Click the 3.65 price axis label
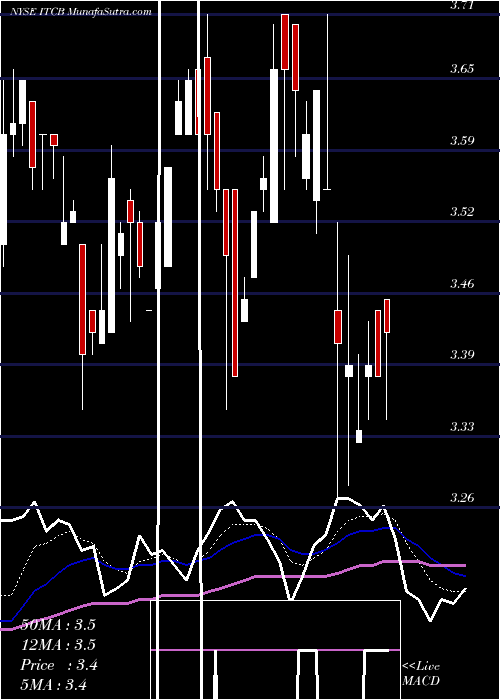 point(462,69)
